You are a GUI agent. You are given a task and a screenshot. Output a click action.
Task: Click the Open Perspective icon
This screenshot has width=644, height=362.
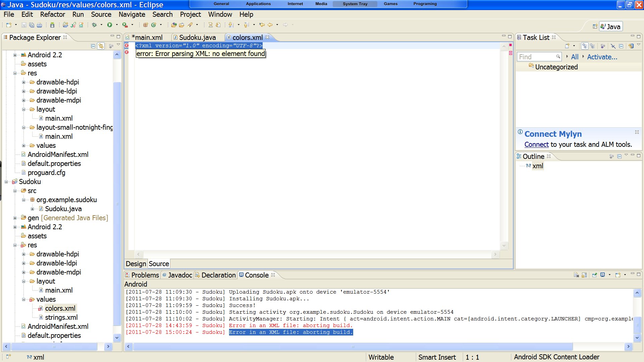(595, 26)
